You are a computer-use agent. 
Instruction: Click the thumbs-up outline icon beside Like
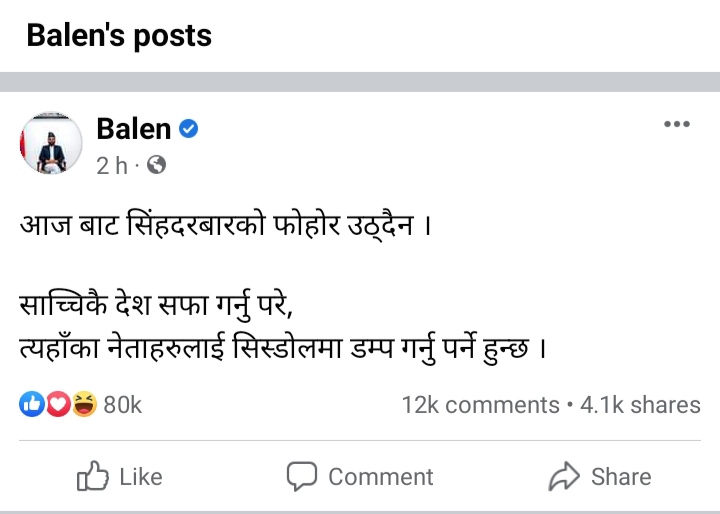click(x=92, y=477)
